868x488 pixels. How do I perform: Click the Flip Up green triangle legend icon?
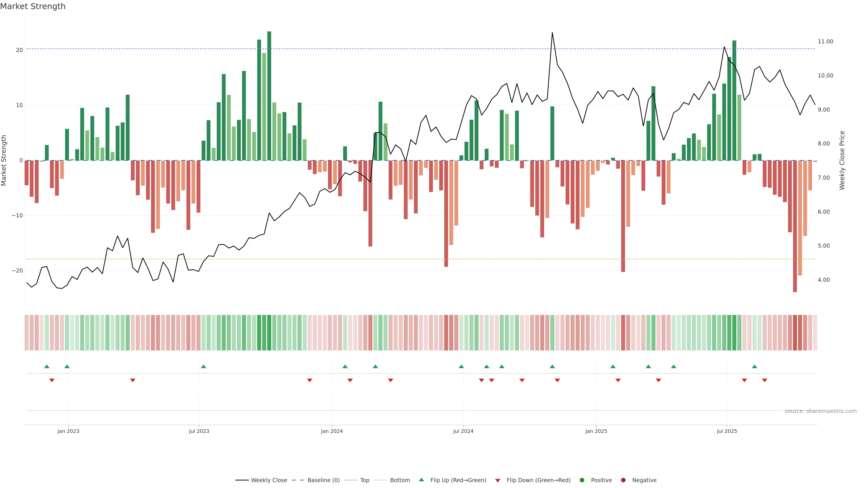click(x=421, y=480)
